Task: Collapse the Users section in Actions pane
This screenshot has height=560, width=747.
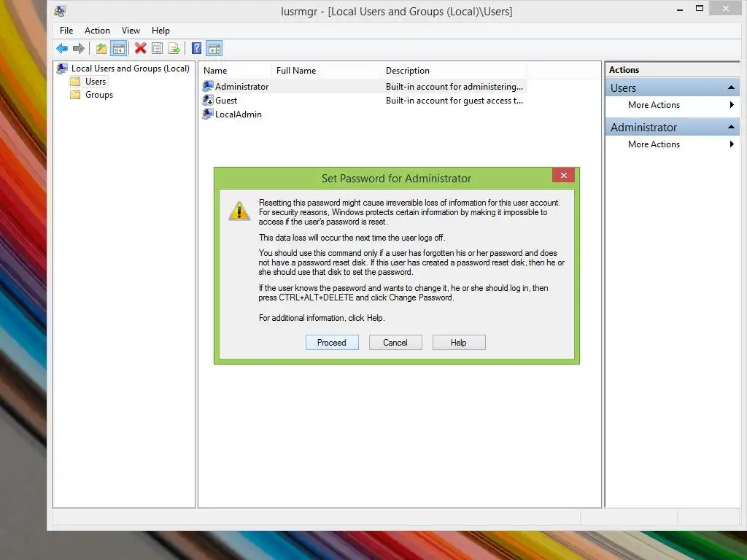Action: (x=731, y=87)
